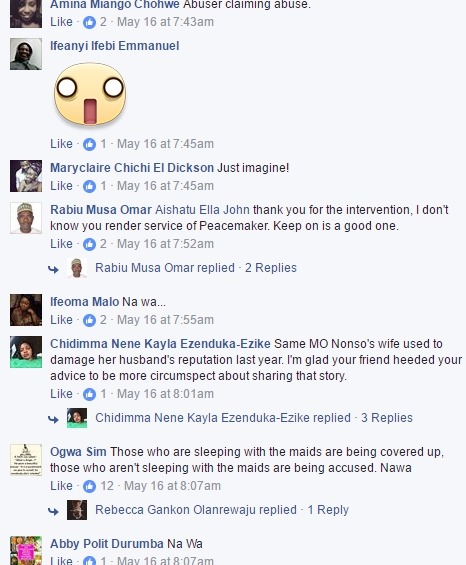Image resolution: width=466 pixels, height=565 pixels.
Task: Open like count icon on Ifeoma Malo's comment
Action: (89, 320)
